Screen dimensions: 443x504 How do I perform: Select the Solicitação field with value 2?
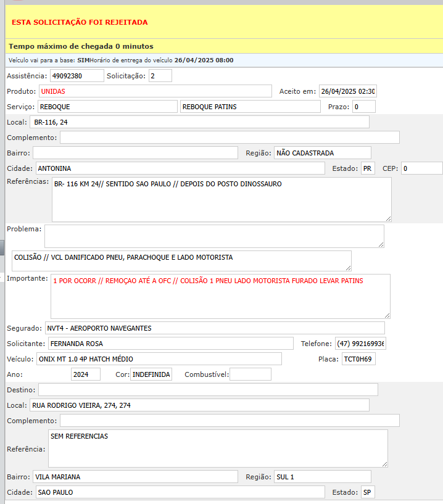[160, 76]
